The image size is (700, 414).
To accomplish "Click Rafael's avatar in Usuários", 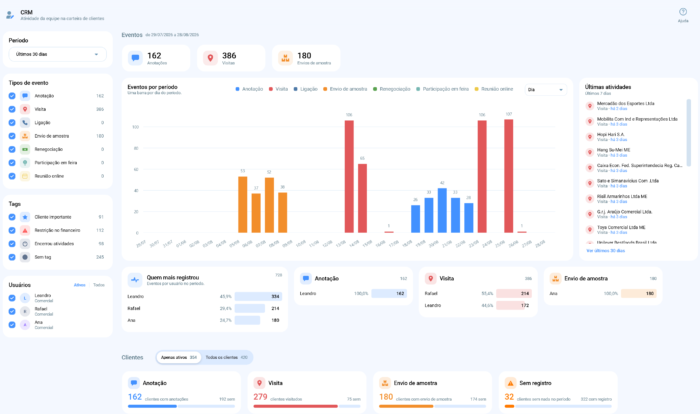I will [25, 311].
